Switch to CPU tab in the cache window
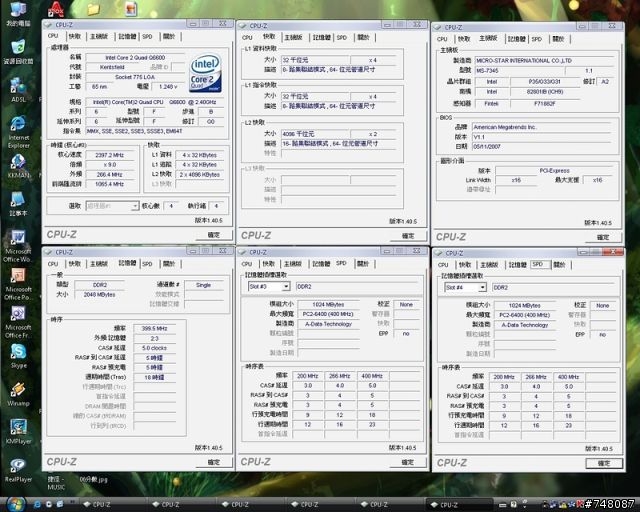Image resolution: width=640 pixels, height=512 pixels. [x=247, y=37]
